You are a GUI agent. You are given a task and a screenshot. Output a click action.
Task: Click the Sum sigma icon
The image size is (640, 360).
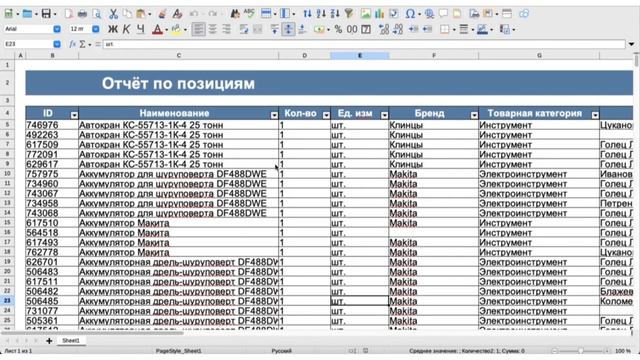pos(82,44)
